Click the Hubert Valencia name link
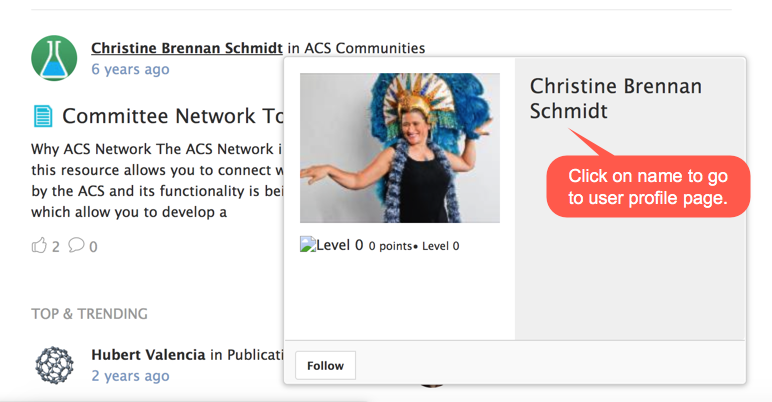Viewport: 772px width, 402px height. coord(148,354)
